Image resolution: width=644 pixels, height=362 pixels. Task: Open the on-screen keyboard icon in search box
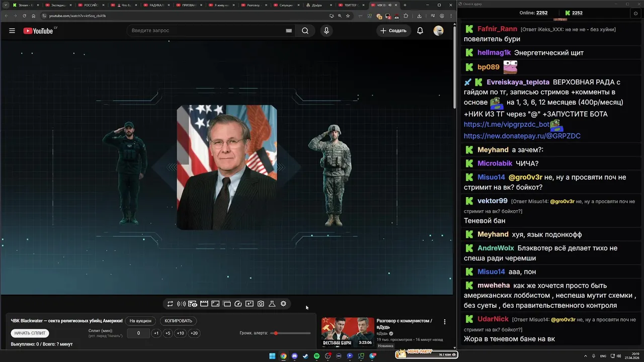pos(289,31)
